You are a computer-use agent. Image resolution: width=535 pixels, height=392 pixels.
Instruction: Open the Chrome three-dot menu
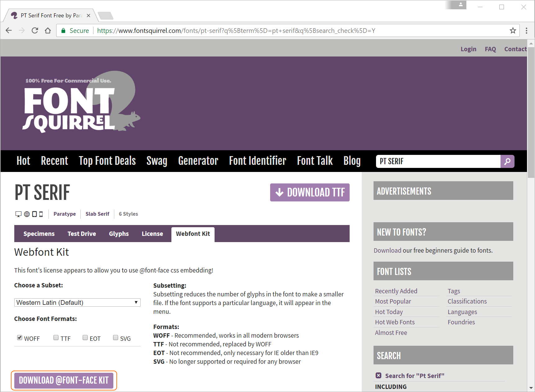(526, 30)
